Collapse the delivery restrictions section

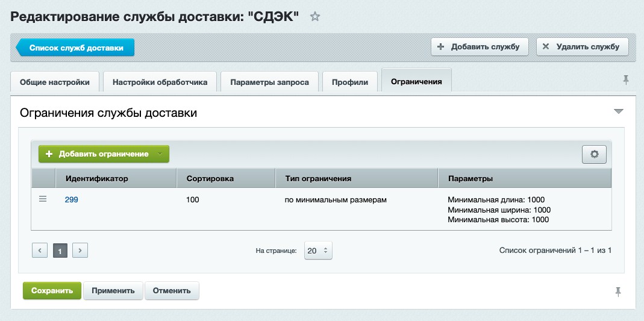[x=618, y=111]
